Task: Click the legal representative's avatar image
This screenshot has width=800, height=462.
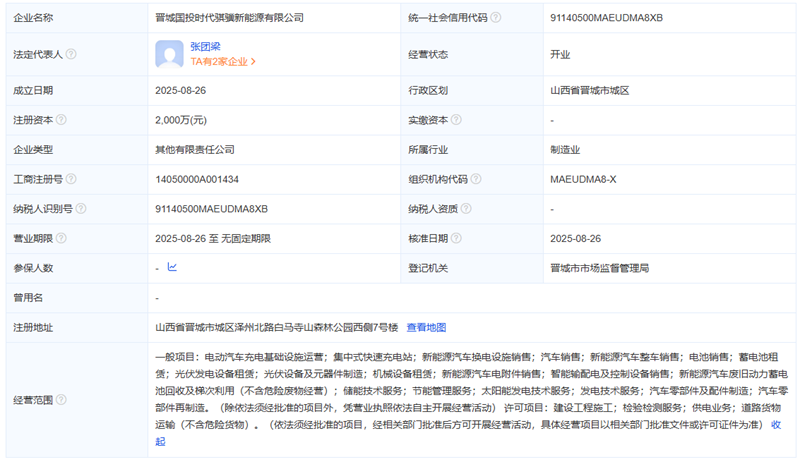Action: click(x=169, y=54)
